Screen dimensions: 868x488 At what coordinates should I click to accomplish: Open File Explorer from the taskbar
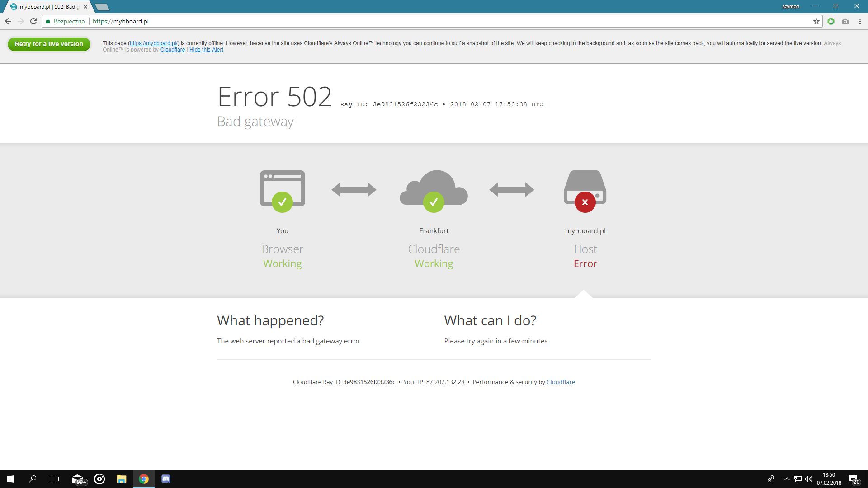[122, 479]
